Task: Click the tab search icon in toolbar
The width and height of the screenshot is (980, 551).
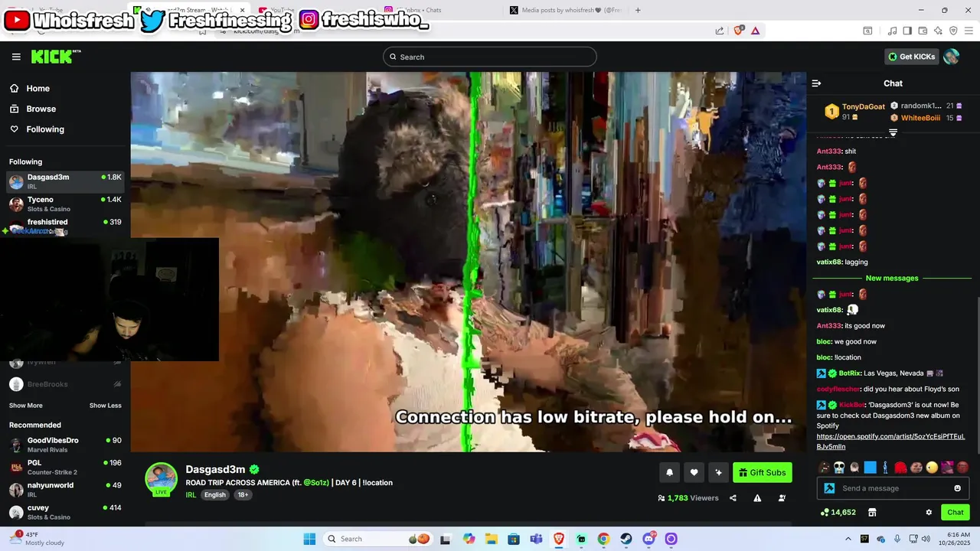Action: (x=867, y=31)
